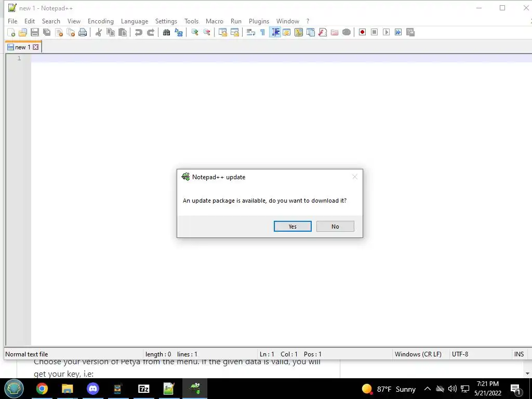The height and width of the screenshot is (399, 532).
Task: Close the 'new 1' tab with its X
Action: tap(36, 47)
